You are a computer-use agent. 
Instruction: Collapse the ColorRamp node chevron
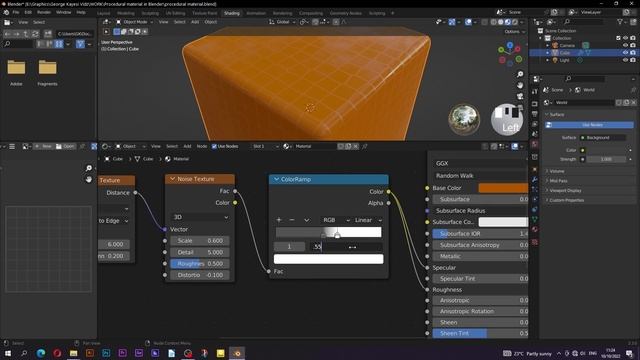tap(276, 179)
